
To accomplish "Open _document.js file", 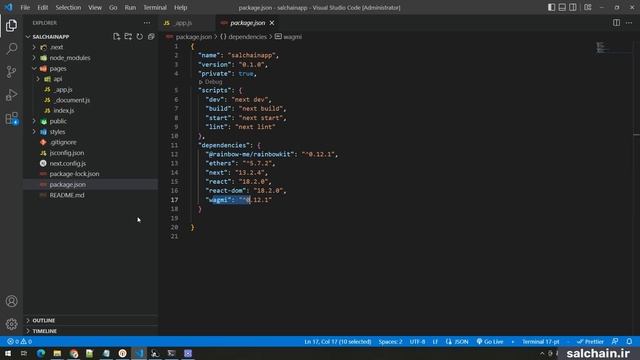I will pos(72,100).
